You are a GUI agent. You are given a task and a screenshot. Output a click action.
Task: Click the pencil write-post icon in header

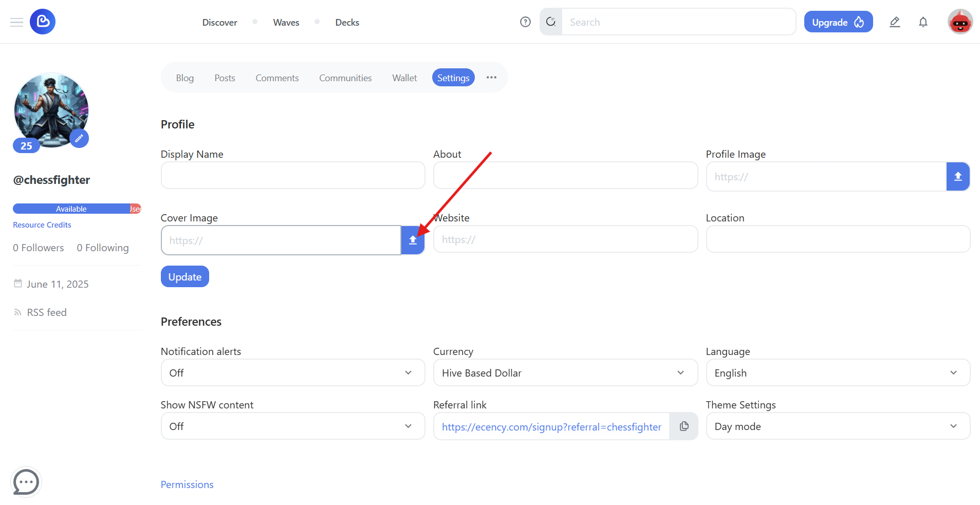895,22
